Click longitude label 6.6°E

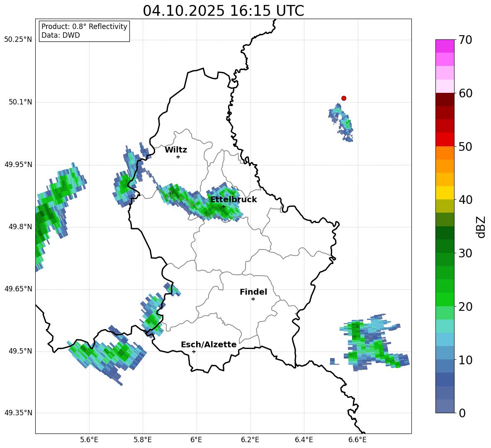pos(357,440)
